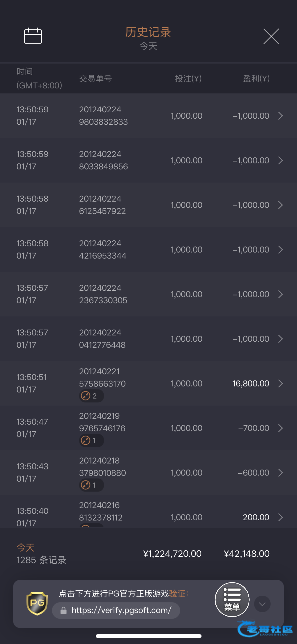Viewport: 297px width, 644px height.
Task: Expand details arrow for 16,800.00 win
Action: tap(280, 383)
